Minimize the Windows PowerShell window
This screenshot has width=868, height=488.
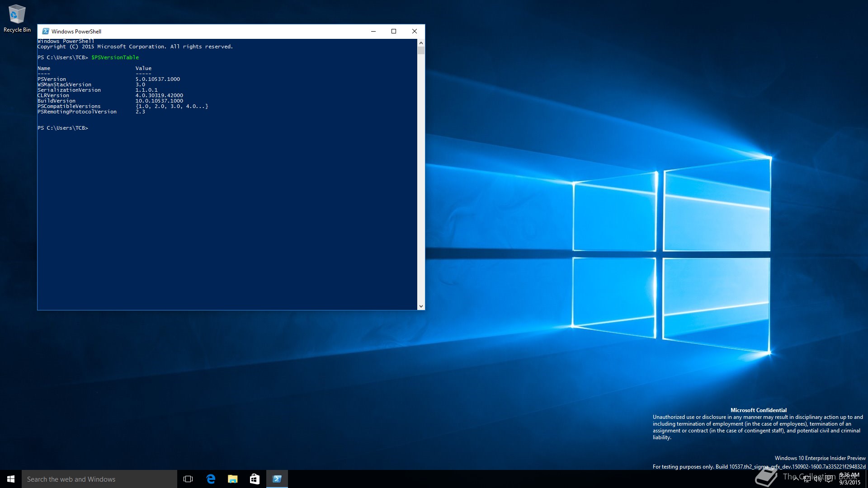[x=373, y=31]
